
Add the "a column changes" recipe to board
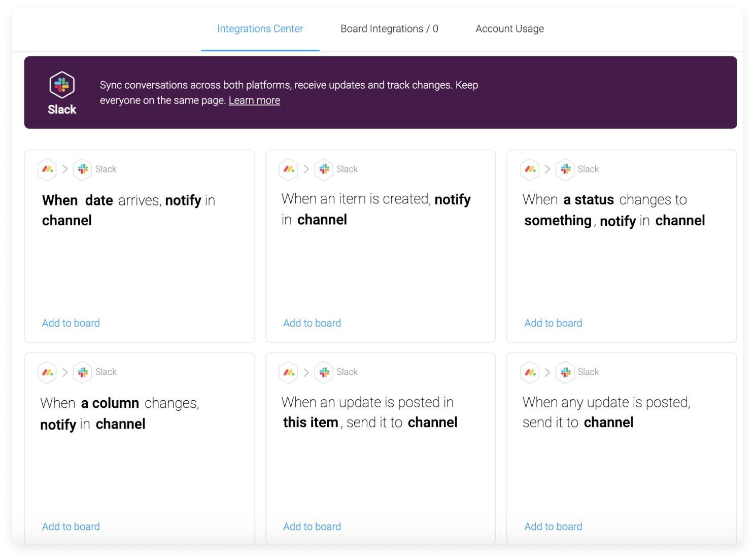coord(71,527)
